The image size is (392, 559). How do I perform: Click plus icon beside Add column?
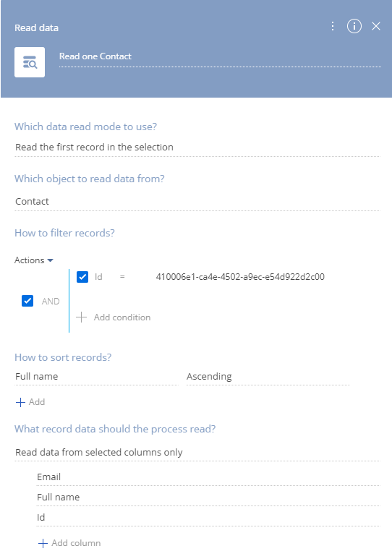[x=43, y=543]
